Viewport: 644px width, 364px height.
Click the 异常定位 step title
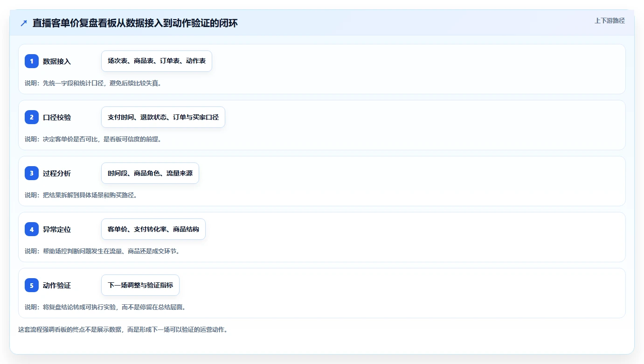(57, 229)
